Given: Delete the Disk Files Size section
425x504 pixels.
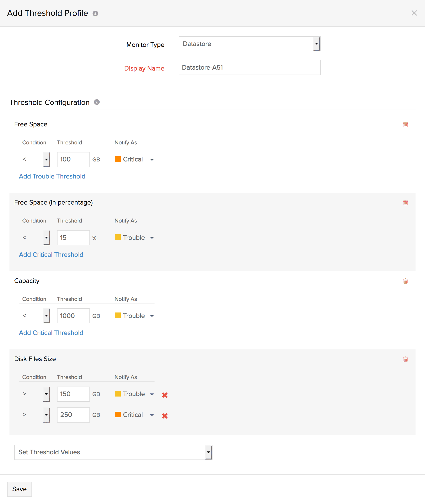Looking at the screenshot, I should coord(405,359).
